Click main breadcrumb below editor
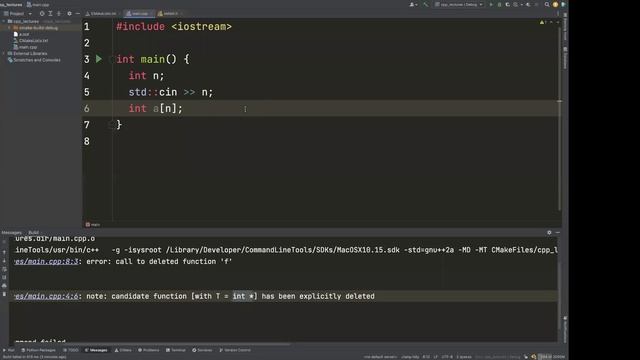The width and height of the screenshot is (640, 360). pyautogui.click(x=93, y=224)
